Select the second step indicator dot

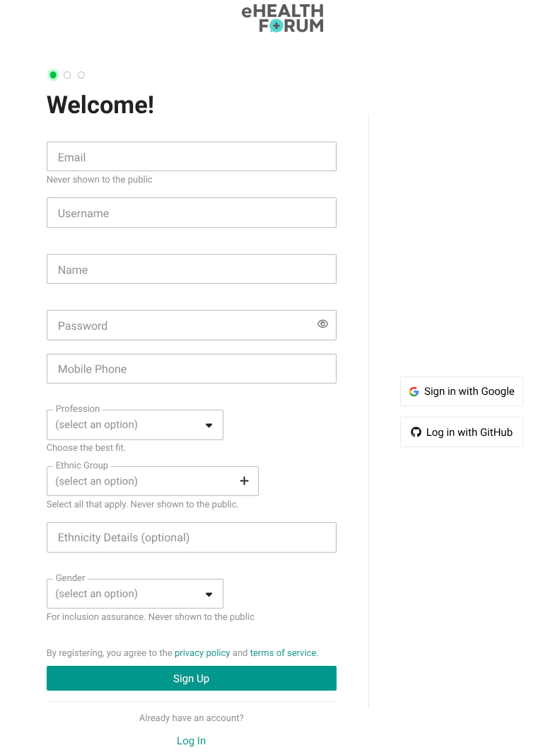(67, 75)
